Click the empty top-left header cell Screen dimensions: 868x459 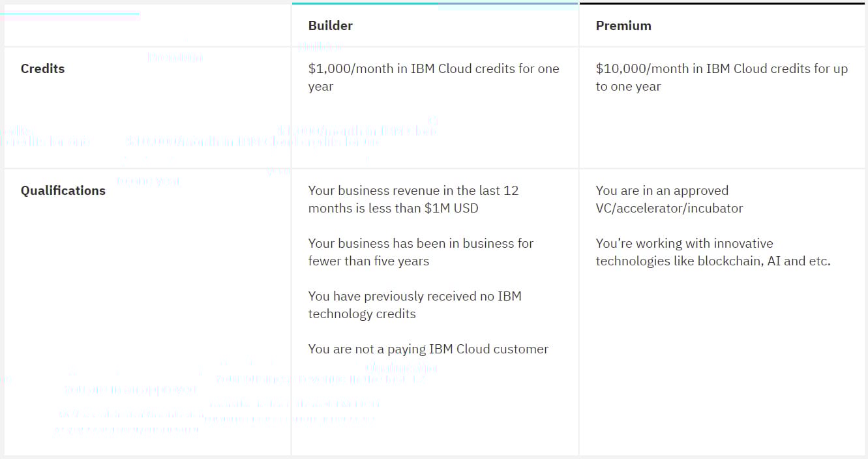point(147,26)
